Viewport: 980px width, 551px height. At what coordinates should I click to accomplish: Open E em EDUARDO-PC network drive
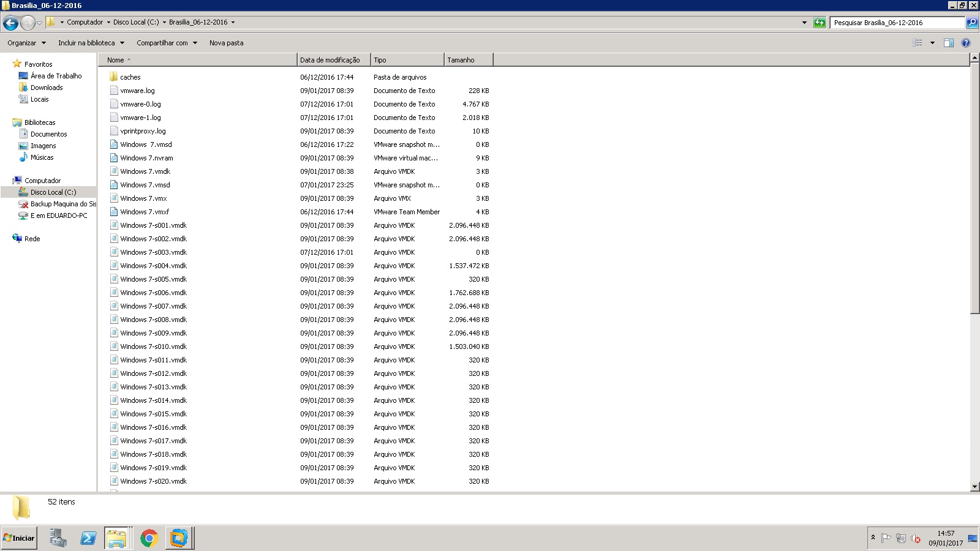tap(59, 216)
